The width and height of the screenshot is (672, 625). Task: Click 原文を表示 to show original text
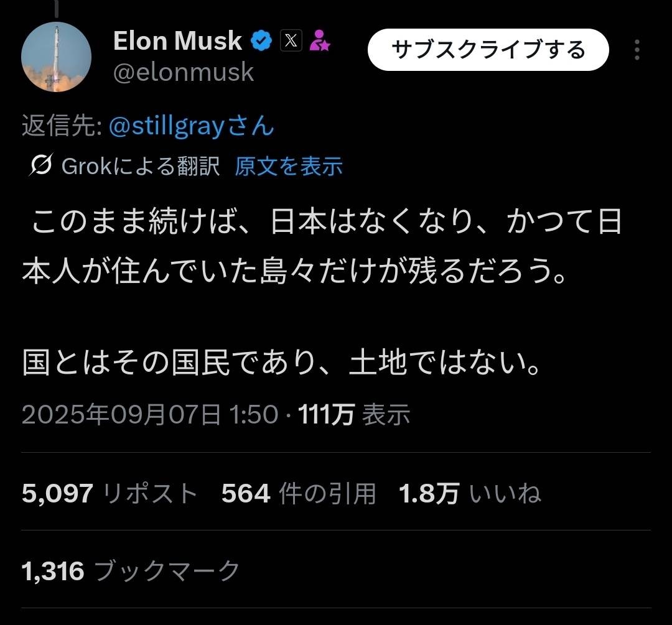pos(289,166)
